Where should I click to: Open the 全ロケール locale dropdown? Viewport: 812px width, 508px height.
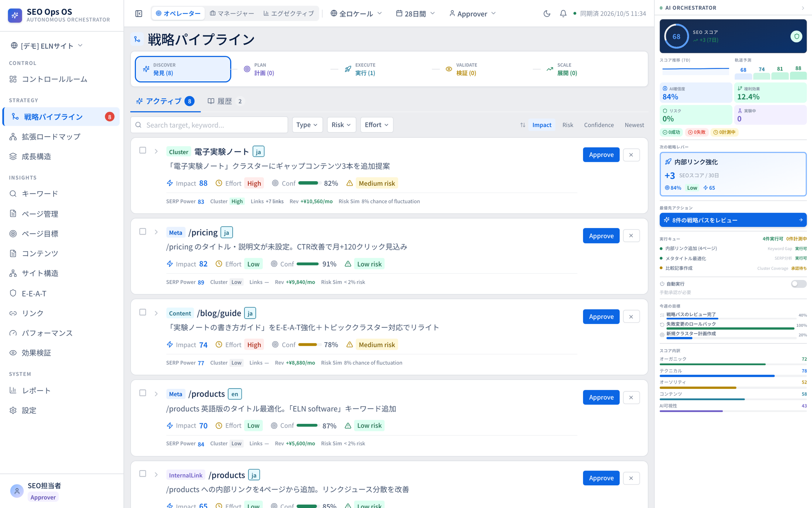click(356, 13)
